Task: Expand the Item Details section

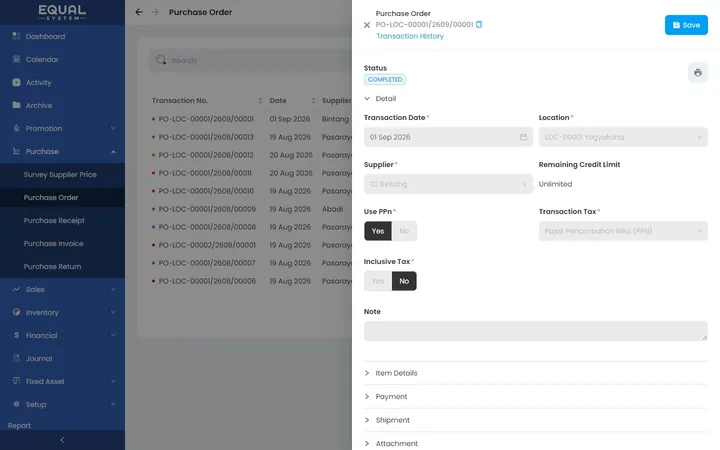Action: (367, 373)
